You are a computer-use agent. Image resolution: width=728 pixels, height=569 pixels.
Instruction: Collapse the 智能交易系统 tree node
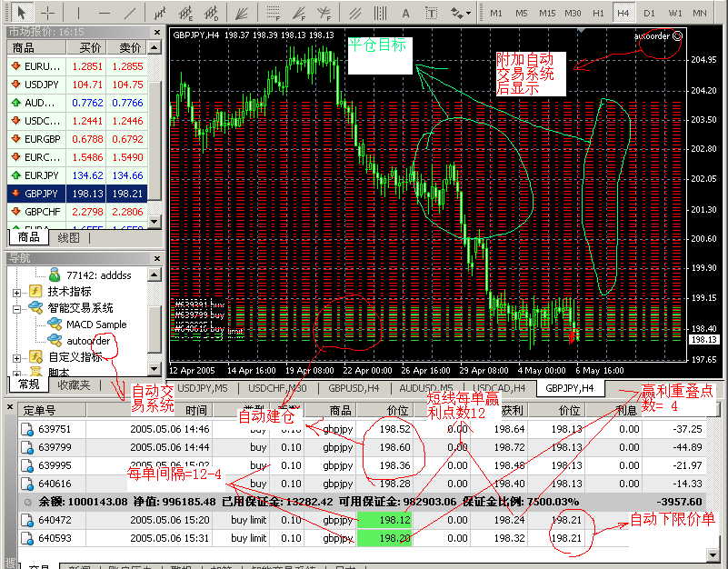click(x=17, y=308)
